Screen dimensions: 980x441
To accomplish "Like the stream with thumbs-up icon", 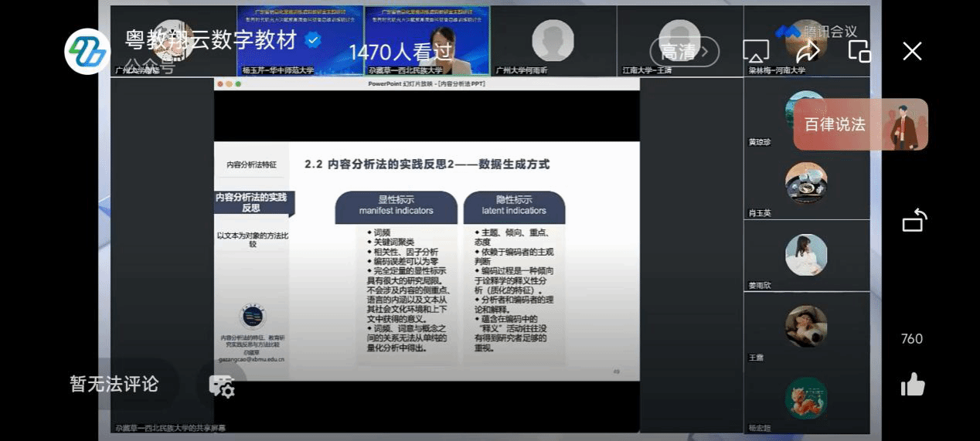I will 913,384.
